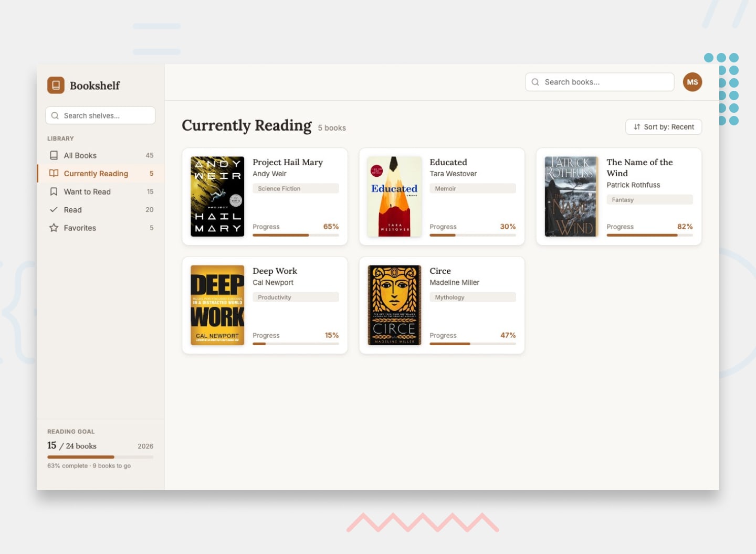The image size is (756, 554).
Task: Open the Project Hail Mary cover thumbnail
Action: (217, 196)
